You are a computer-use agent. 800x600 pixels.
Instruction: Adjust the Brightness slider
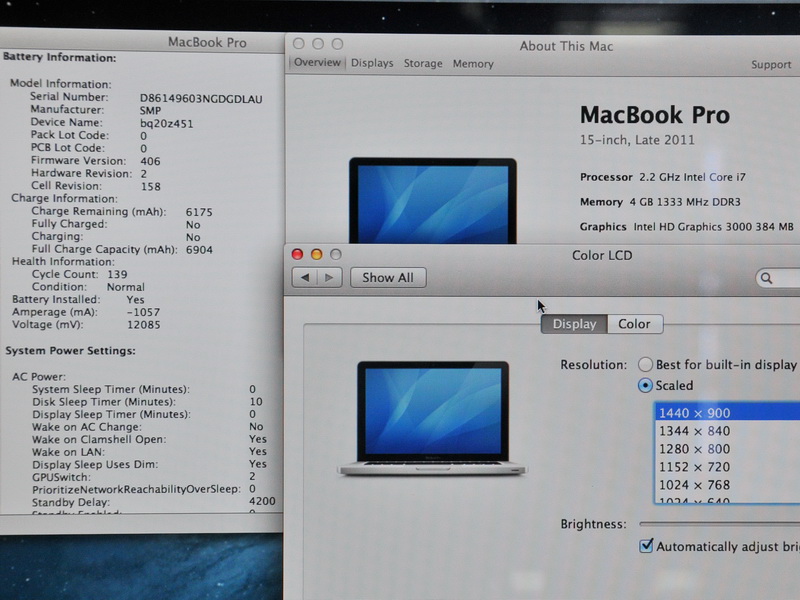tap(719, 523)
